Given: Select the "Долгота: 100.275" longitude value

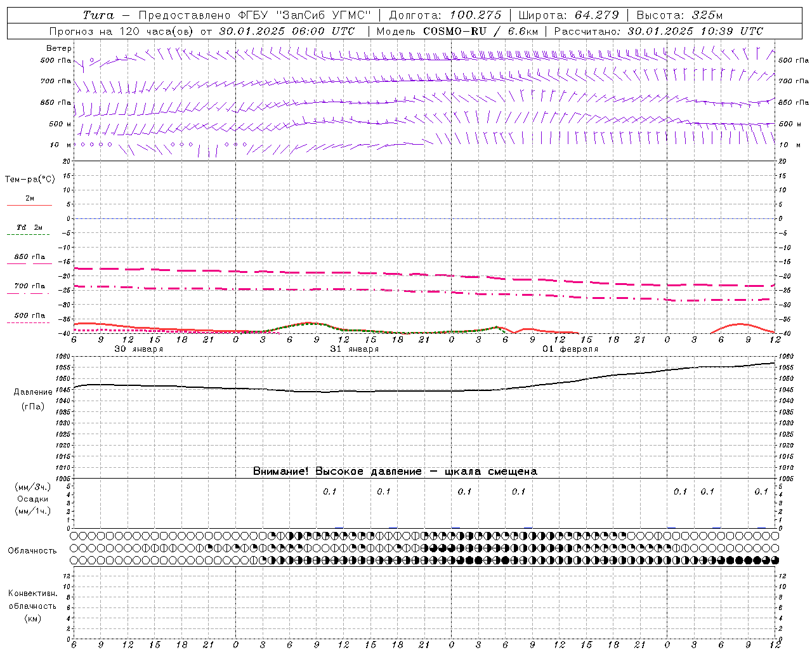Looking at the screenshot, I should [445, 15].
